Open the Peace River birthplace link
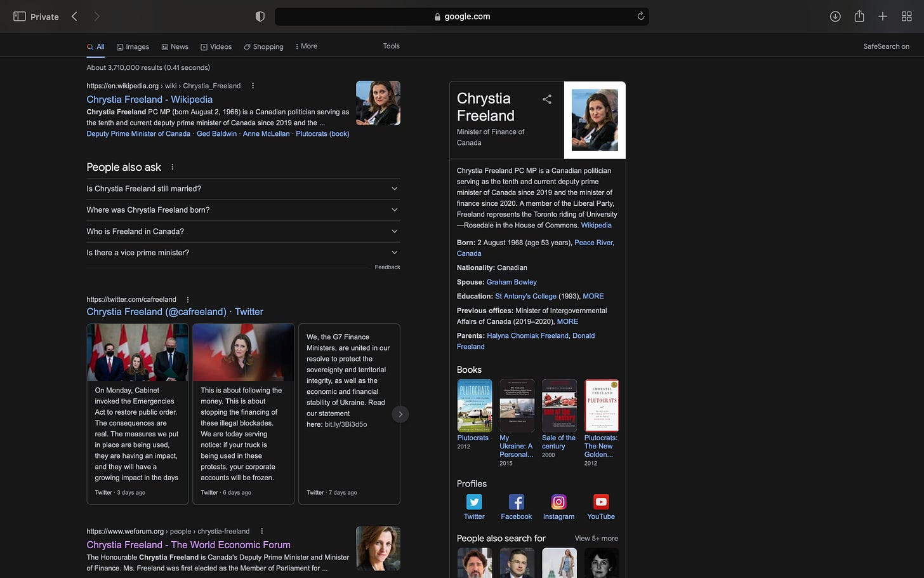The height and width of the screenshot is (578, 924). pyautogui.click(x=594, y=243)
